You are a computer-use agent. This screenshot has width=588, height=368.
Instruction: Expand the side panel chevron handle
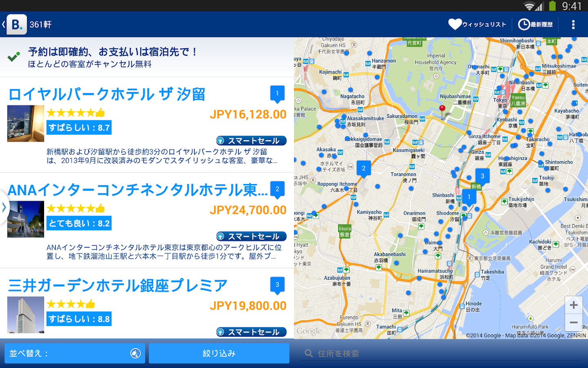(4, 207)
